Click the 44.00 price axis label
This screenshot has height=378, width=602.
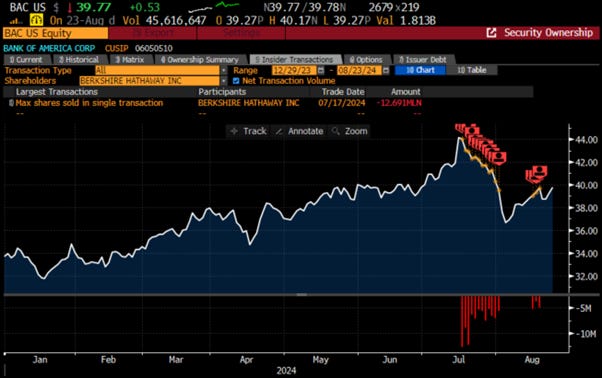click(x=586, y=140)
